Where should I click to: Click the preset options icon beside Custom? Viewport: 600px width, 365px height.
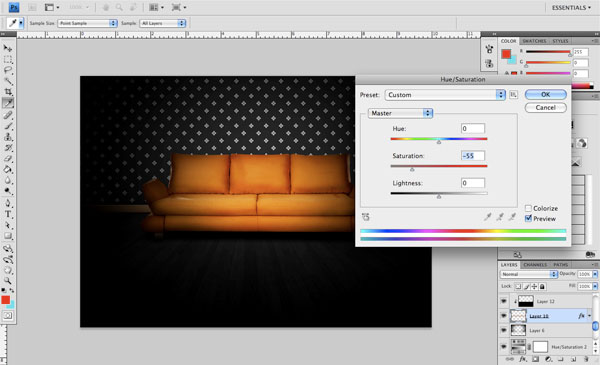(x=513, y=95)
